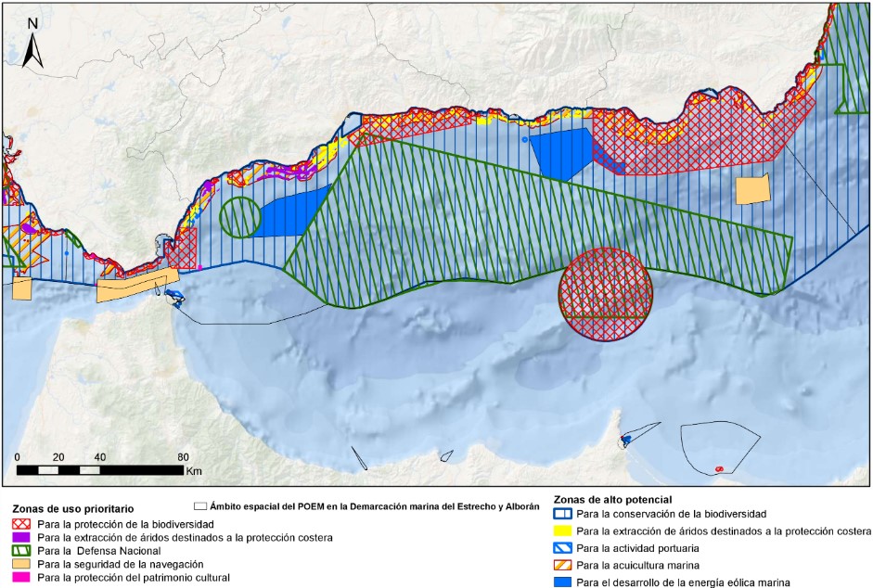The height and width of the screenshot is (588, 873).
Task: Select the small green hatched circle zone
Action: click(x=240, y=218)
